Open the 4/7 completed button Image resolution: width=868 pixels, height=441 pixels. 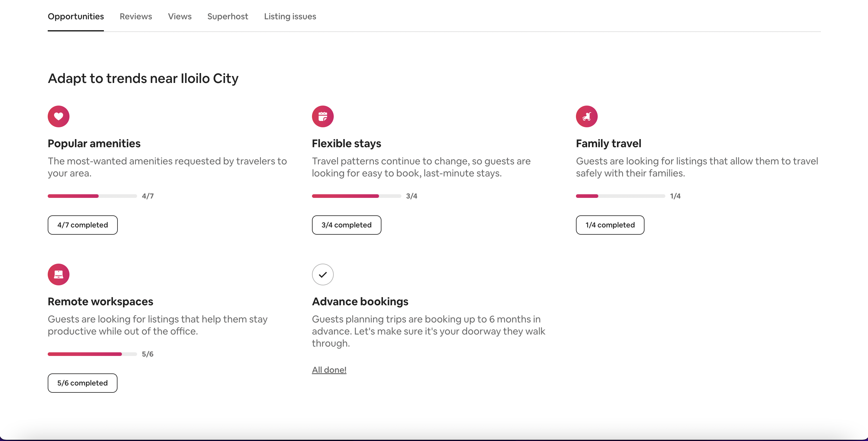pos(82,225)
